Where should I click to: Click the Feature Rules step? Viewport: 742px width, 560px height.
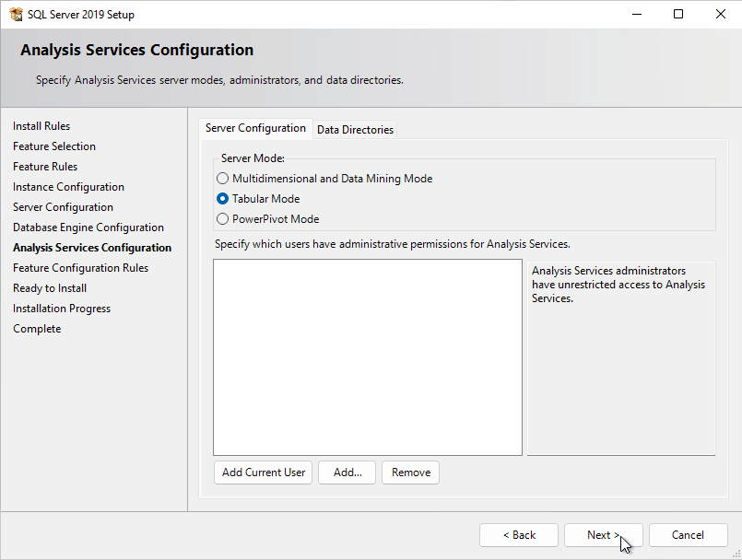point(45,167)
